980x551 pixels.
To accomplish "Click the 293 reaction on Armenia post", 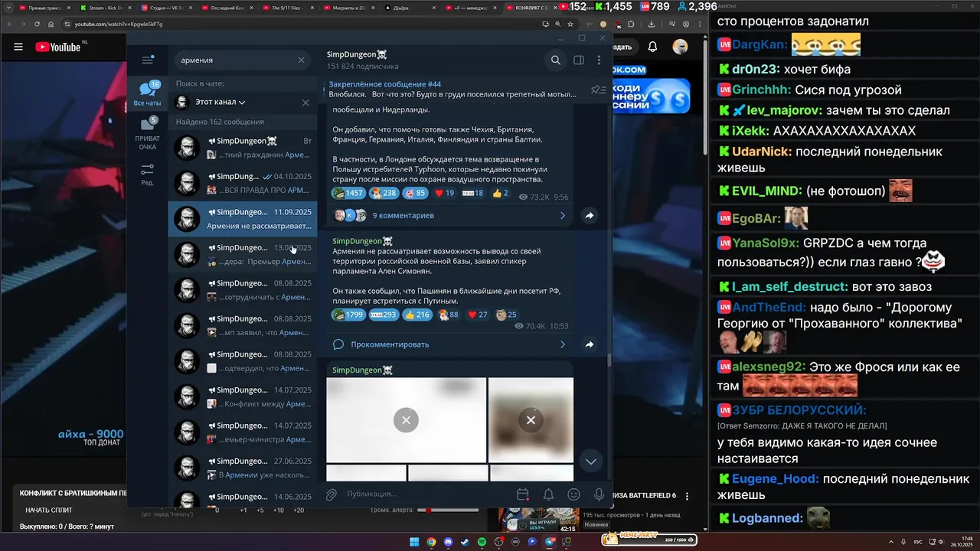I will pyautogui.click(x=384, y=315).
